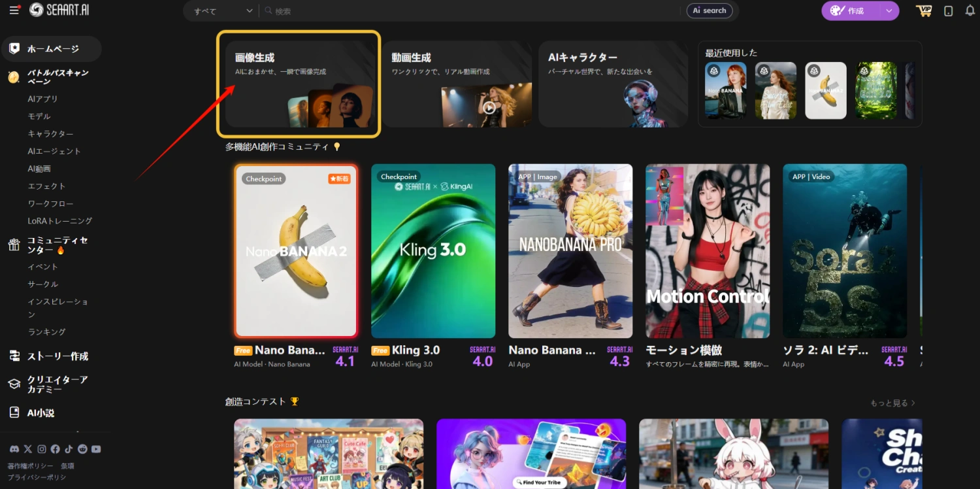980x489 pixels.
Task: Expand the すべて search category dropdown
Action: 222,11
